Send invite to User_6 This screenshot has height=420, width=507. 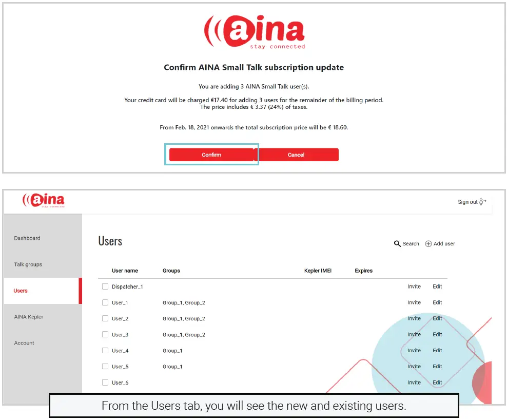pyautogui.click(x=414, y=383)
